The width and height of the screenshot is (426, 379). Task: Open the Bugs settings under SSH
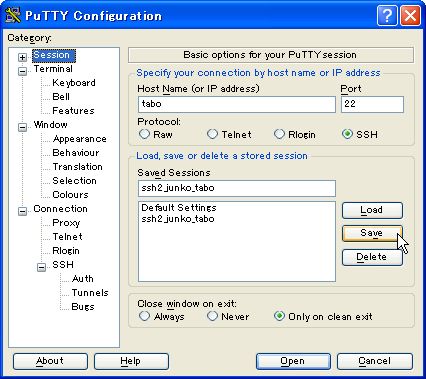[83, 307]
